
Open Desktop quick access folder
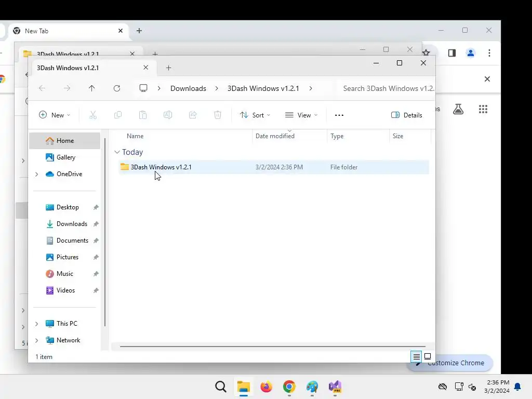65,207
